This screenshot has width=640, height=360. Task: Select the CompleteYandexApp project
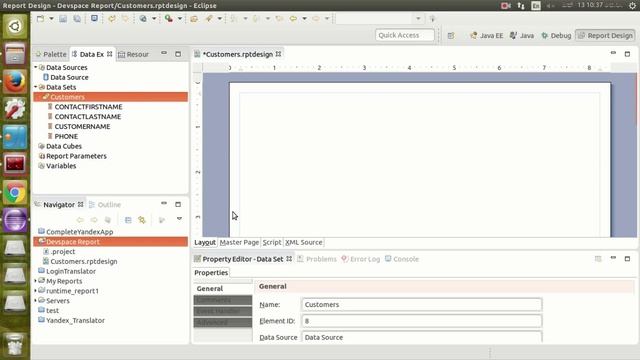(x=76, y=232)
